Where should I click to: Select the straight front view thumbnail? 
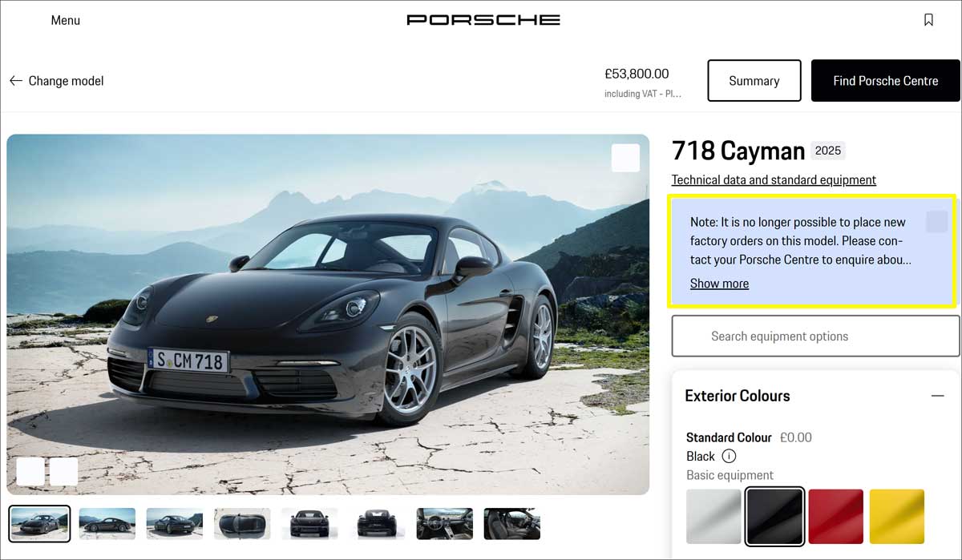tap(309, 523)
